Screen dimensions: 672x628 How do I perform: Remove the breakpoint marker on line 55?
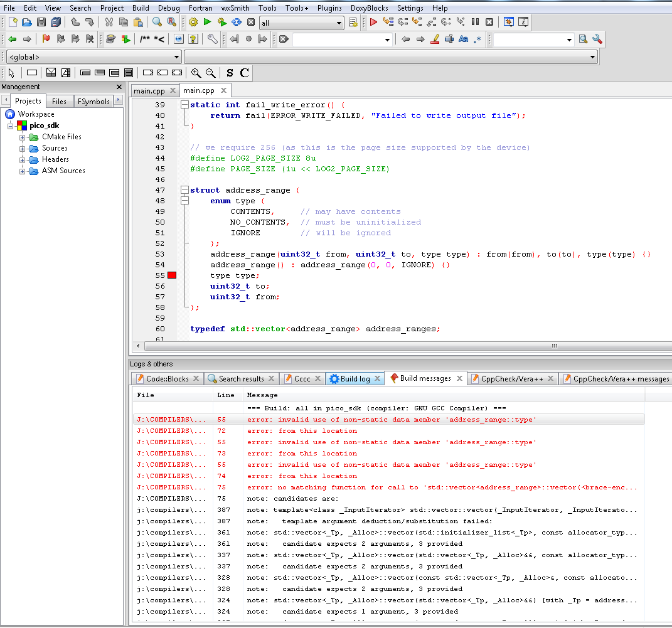171,275
